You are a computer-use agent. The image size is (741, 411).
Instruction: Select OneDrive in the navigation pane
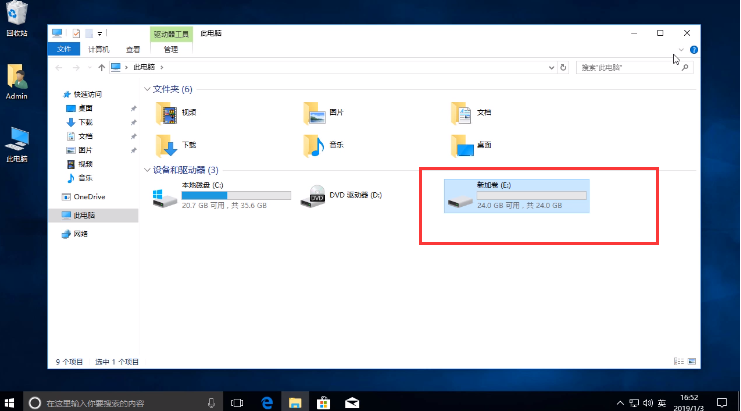(88, 197)
